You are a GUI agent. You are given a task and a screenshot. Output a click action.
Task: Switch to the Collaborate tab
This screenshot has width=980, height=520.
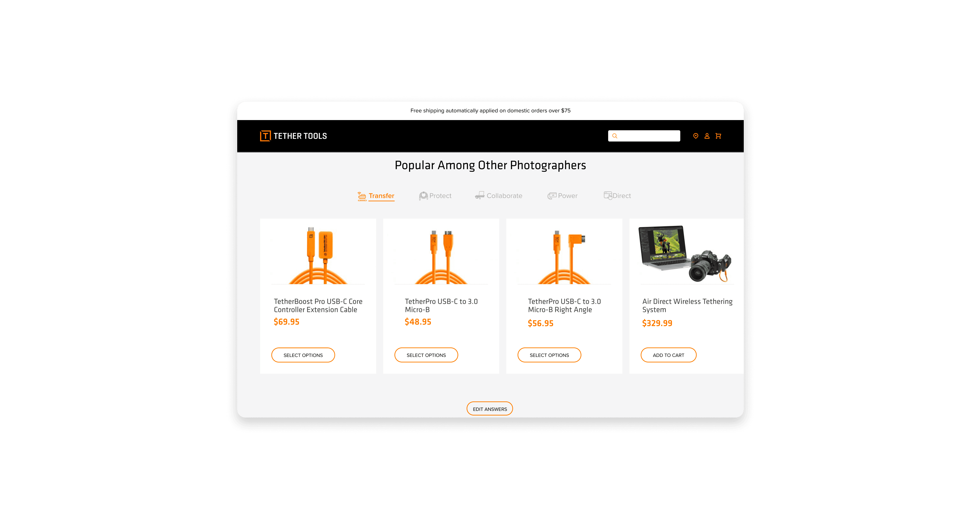pos(504,196)
